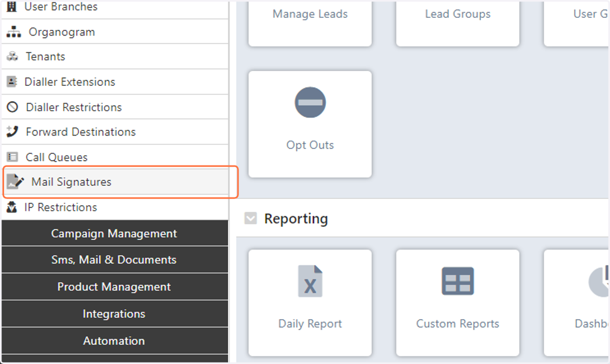The width and height of the screenshot is (610, 364).
Task: Open the Opt Outs tile
Action: click(310, 124)
